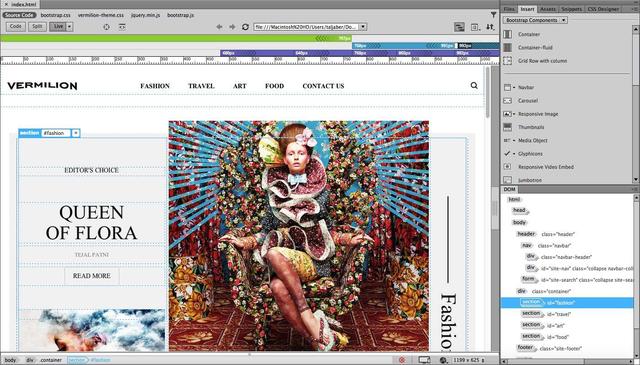Open jquery.min.js related file
The image size is (640, 365).
click(x=145, y=15)
